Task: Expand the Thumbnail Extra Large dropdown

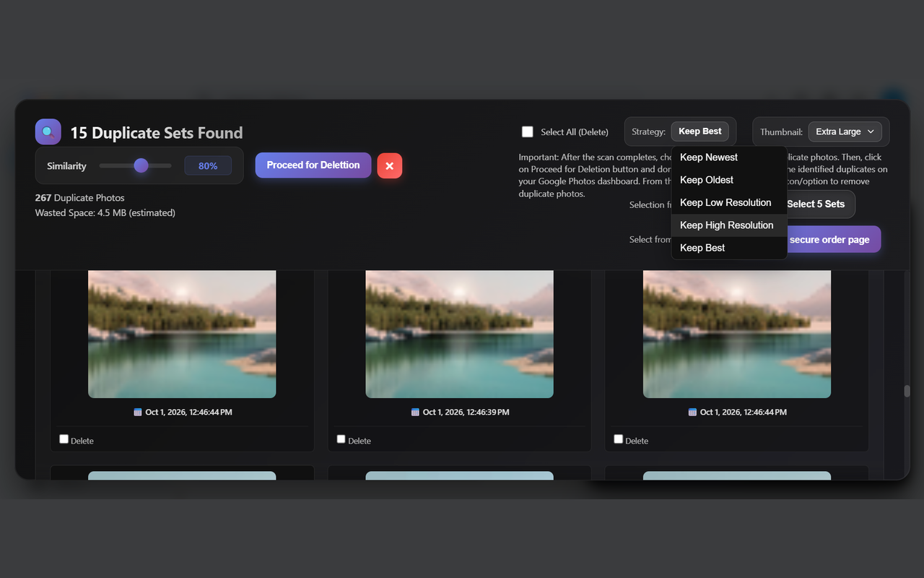Action: click(845, 131)
